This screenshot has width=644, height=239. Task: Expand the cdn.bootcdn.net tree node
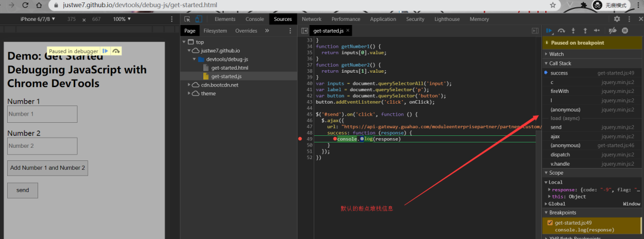[190, 85]
